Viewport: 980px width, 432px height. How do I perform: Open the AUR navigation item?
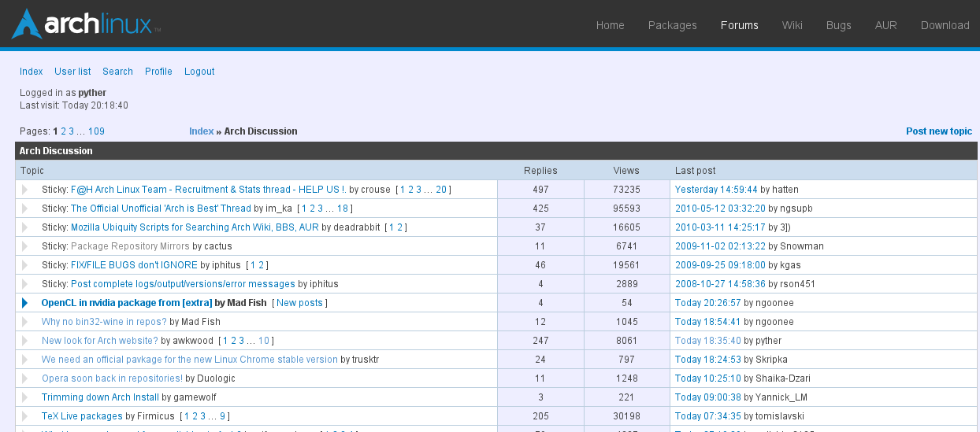[885, 25]
